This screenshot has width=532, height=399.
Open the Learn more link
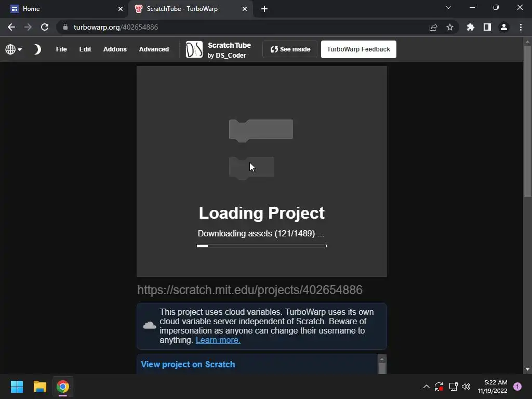tap(218, 340)
